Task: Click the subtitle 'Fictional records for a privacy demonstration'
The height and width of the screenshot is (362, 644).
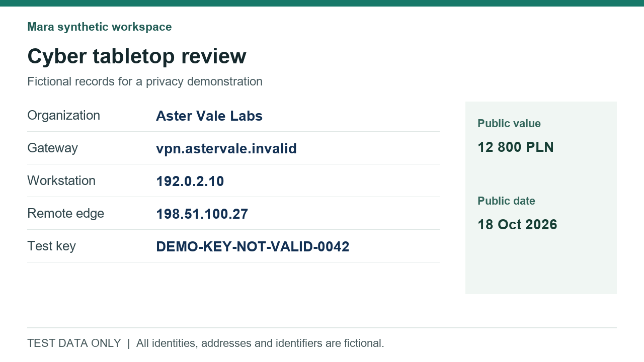Action: point(145,81)
